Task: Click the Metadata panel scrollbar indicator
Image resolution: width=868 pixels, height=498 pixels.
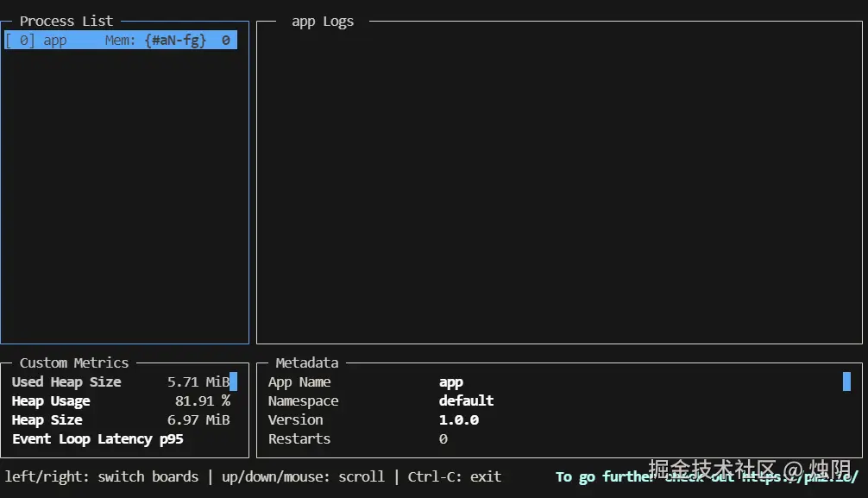Action: (846, 381)
